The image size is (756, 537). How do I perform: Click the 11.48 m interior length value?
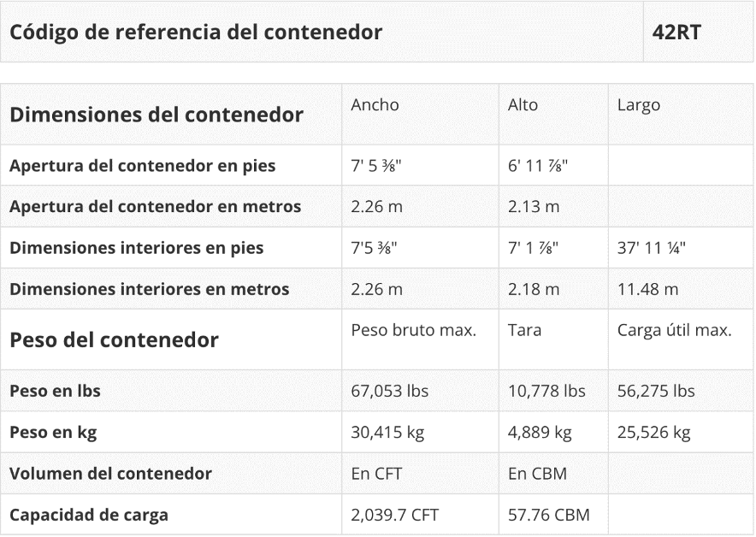point(647,289)
